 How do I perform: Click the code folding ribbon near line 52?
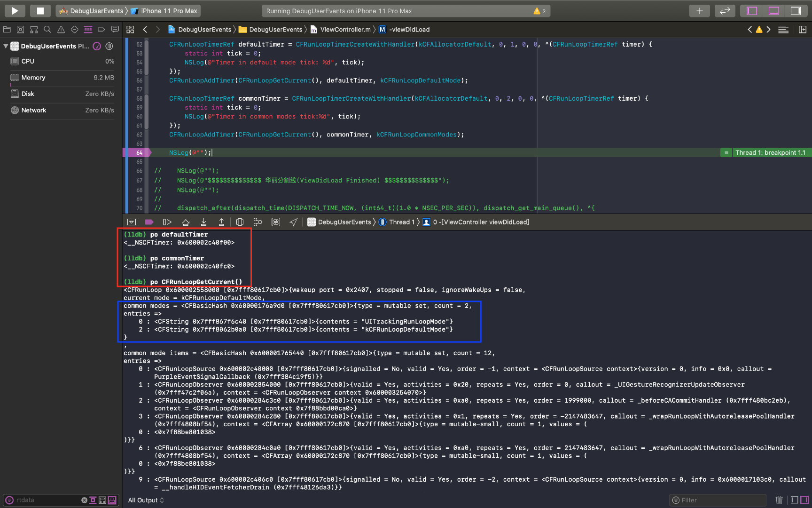[x=147, y=58]
